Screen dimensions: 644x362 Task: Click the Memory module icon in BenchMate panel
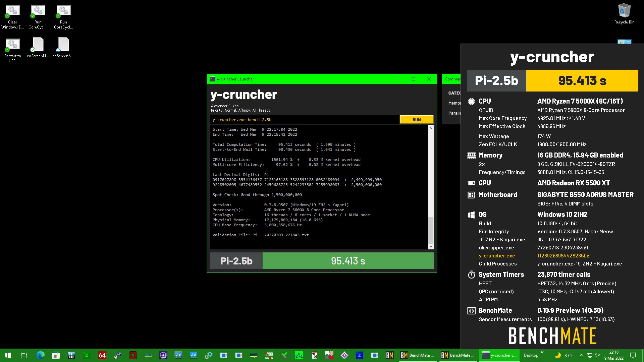pos(471,155)
